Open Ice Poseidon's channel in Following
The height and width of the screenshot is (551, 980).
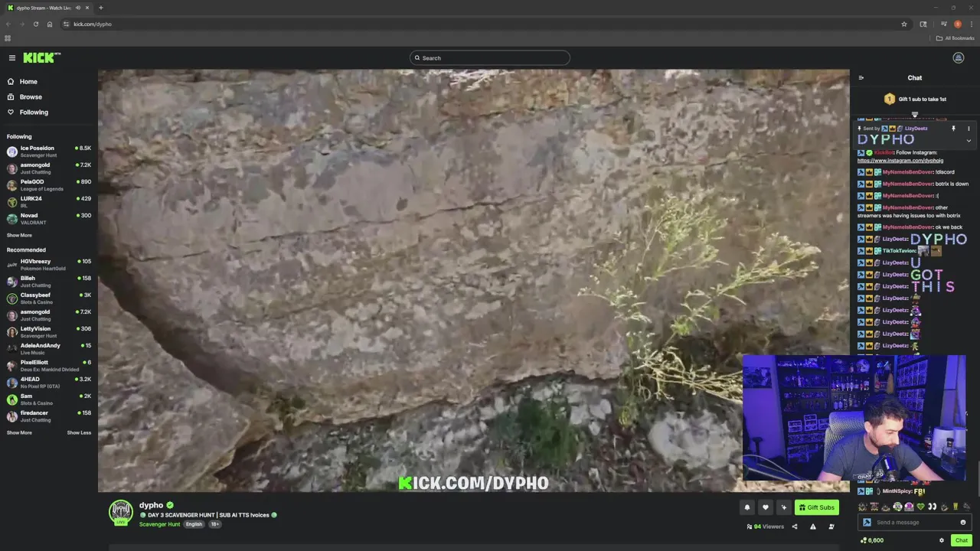click(x=48, y=152)
